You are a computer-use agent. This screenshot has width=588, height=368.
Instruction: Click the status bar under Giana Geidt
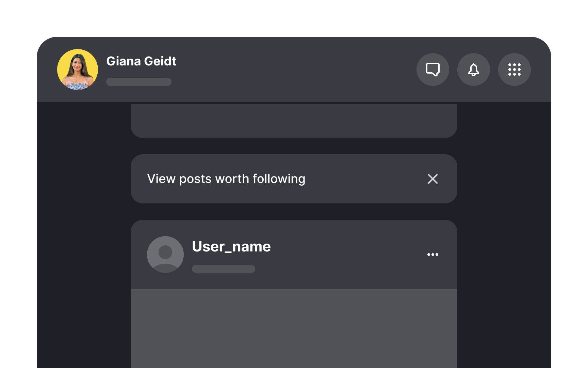(139, 82)
